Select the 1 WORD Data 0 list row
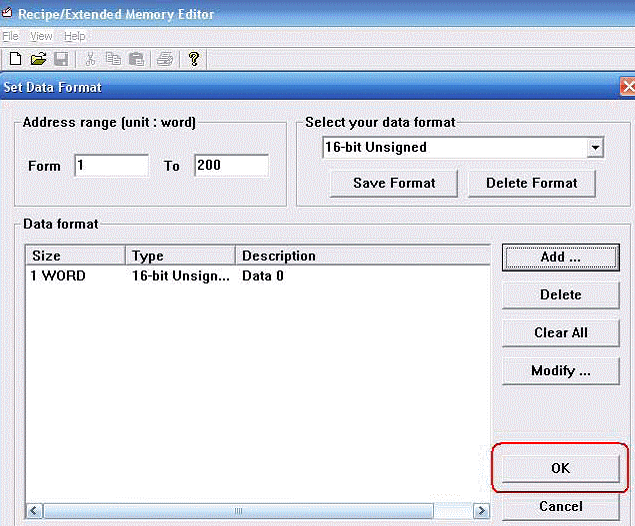Viewport: 635px width, 526px height. point(258,276)
